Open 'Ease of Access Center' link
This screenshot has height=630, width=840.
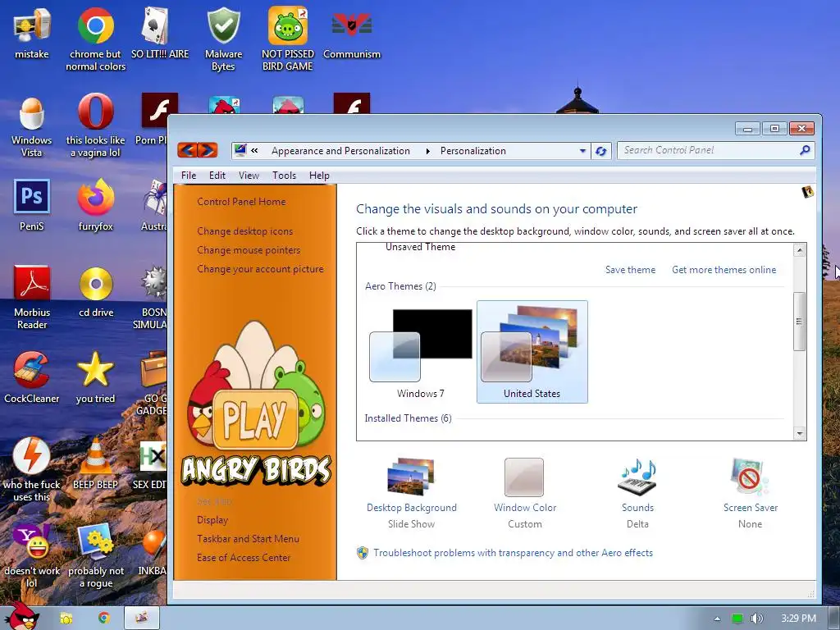[244, 557]
